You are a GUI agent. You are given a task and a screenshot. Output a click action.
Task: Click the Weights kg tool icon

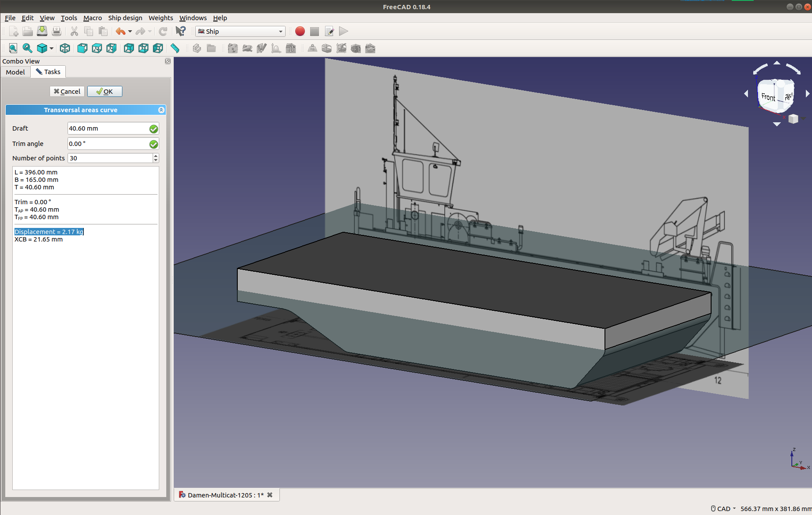coord(312,48)
